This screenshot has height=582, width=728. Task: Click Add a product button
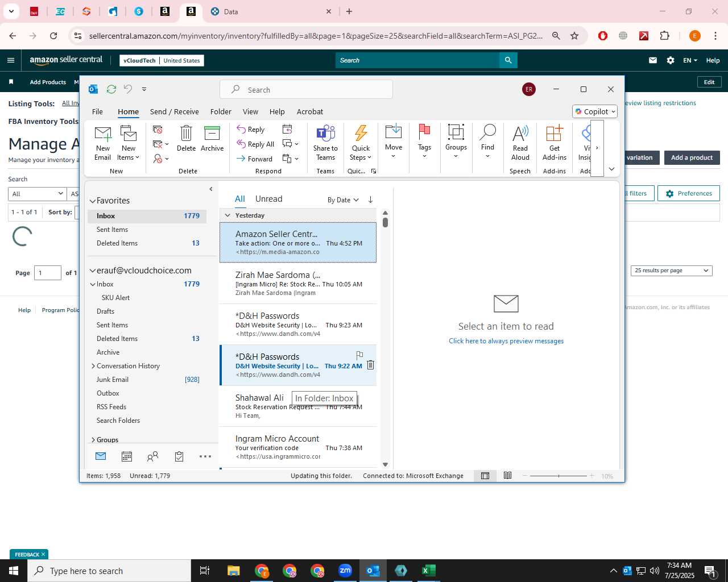click(692, 157)
